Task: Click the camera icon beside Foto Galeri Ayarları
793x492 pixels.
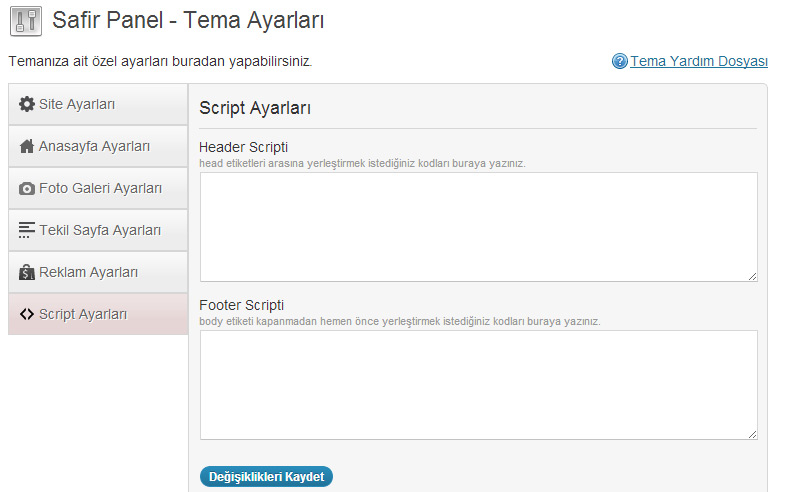Action: click(x=27, y=189)
